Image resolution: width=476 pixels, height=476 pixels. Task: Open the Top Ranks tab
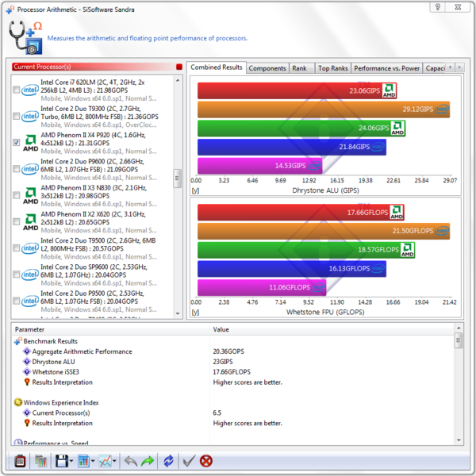(332, 68)
